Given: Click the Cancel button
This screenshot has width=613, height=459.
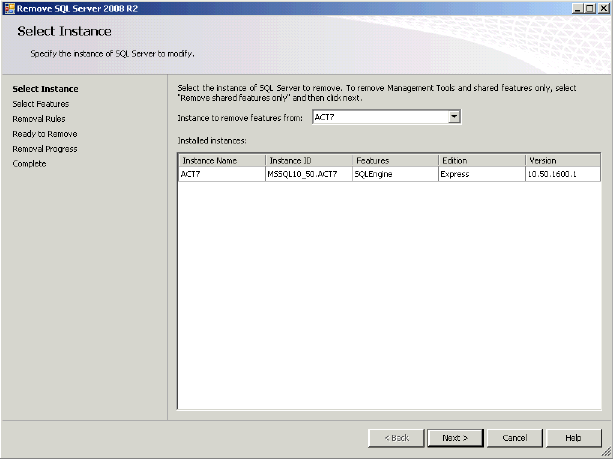Looking at the screenshot, I should [514, 438].
